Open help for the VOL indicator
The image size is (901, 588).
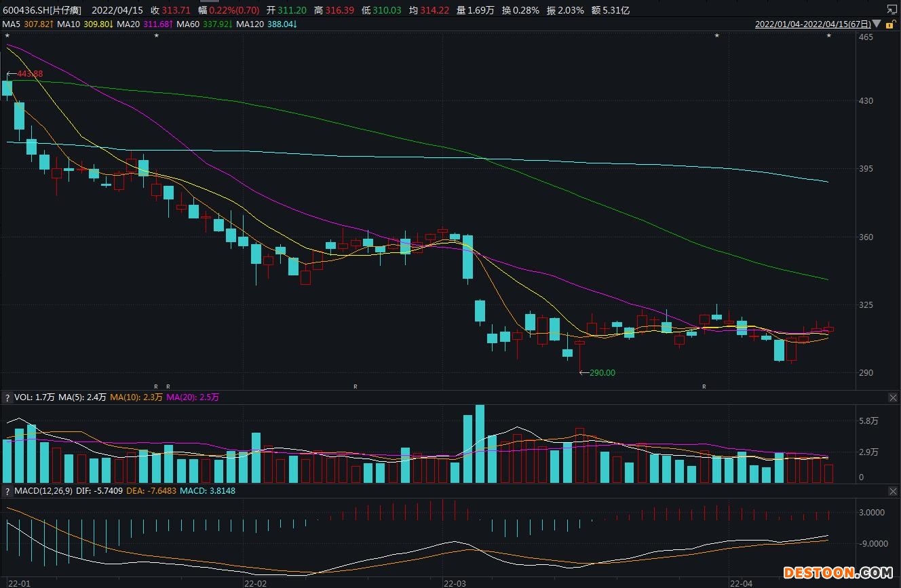click(x=7, y=397)
